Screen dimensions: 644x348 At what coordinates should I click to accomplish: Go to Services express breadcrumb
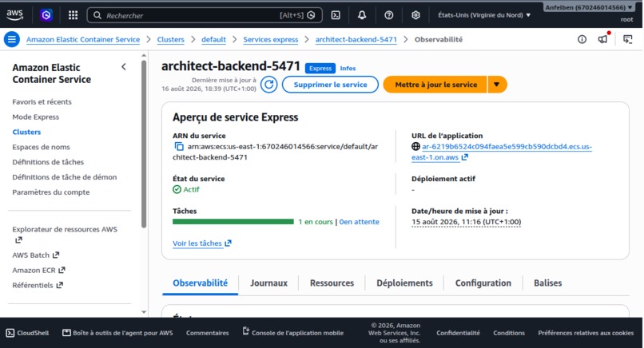point(271,39)
